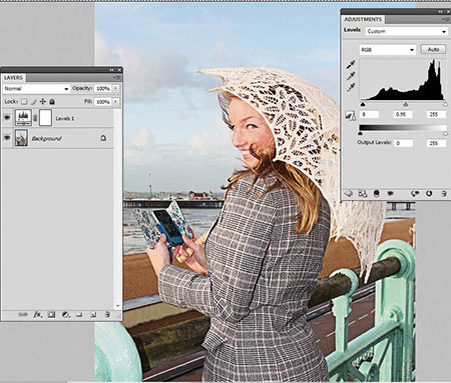Select the ADJUSTMENTS panel tab
451x383 pixels.
(x=363, y=19)
